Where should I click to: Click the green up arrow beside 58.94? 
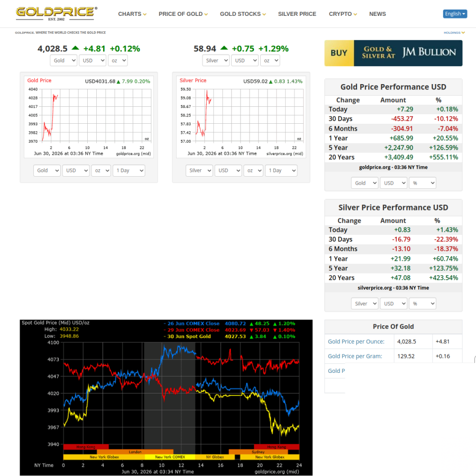pyautogui.click(x=224, y=48)
